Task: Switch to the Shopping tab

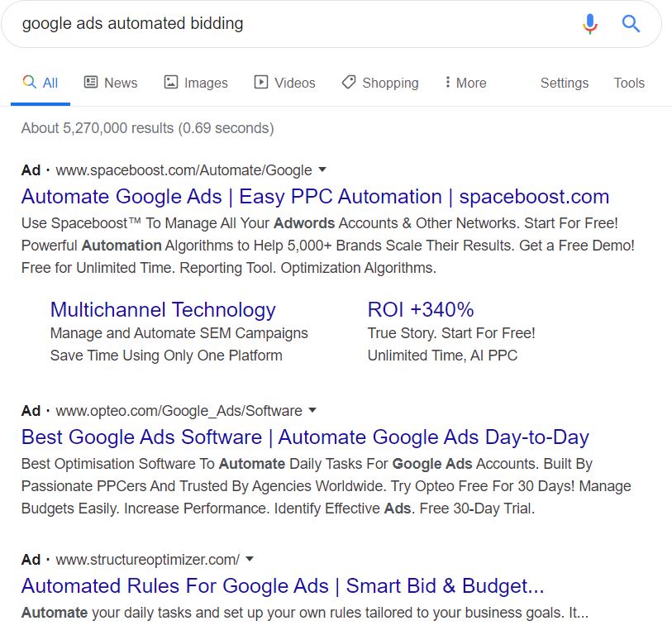Action: [388, 82]
